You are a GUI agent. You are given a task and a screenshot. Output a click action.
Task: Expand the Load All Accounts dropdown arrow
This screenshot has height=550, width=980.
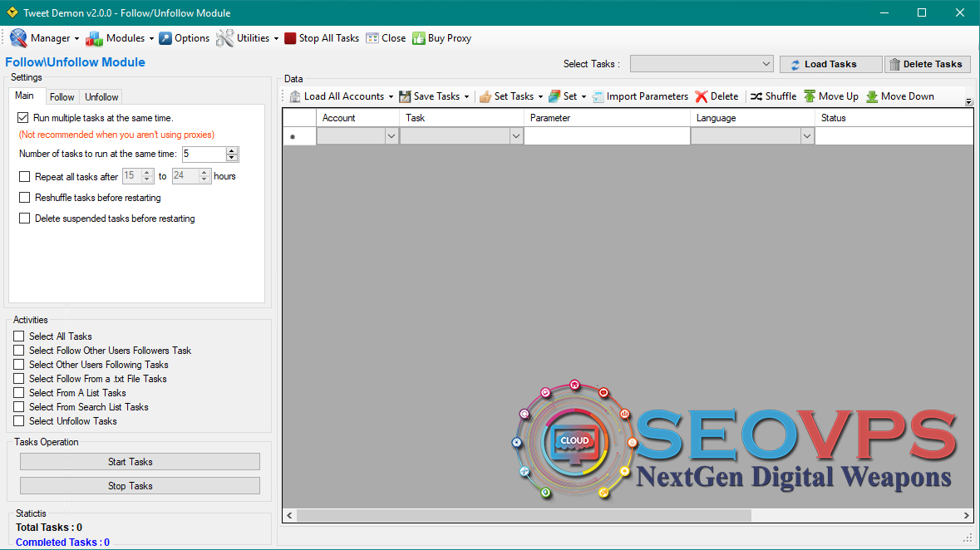point(391,97)
